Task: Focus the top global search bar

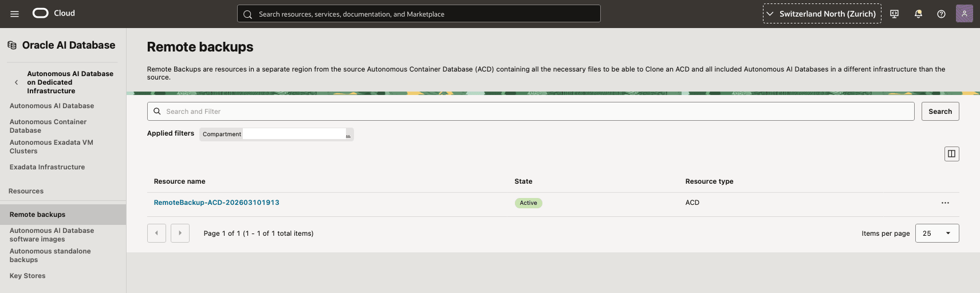Action: 419,14
